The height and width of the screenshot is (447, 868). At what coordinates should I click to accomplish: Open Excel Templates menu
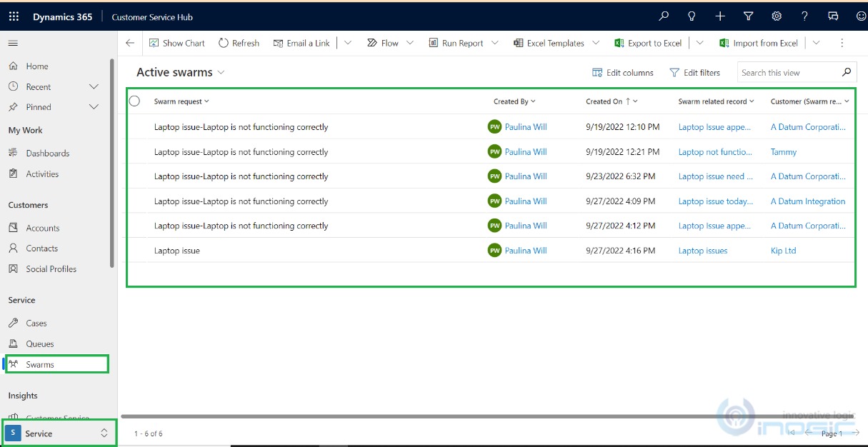[x=557, y=43]
